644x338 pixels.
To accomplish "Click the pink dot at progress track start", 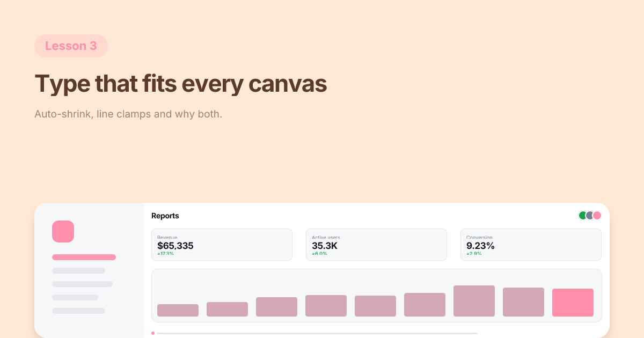I will (153, 333).
